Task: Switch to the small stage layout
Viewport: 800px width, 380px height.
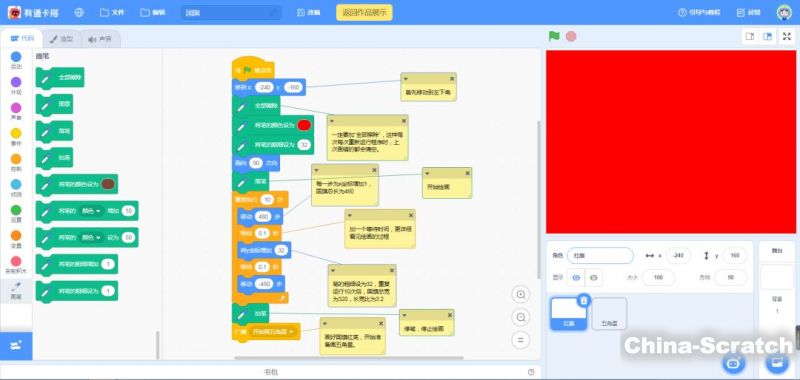Action: (x=750, y=36)
